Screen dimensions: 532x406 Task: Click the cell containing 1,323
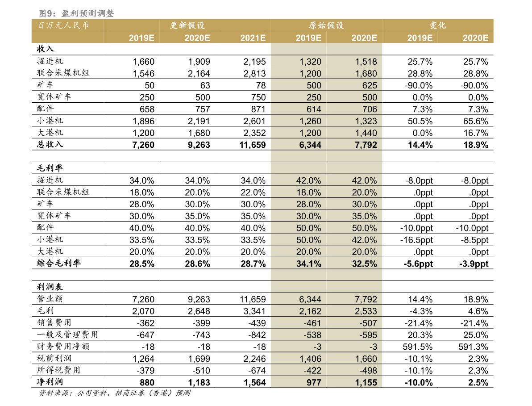coord(366,121)
